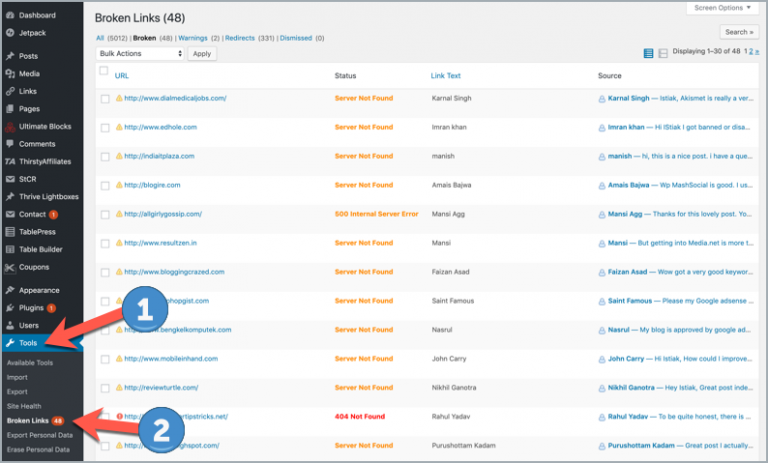
Task: Select Site Health under Tools
Action: pyautogui.click(x=22, y=406)
